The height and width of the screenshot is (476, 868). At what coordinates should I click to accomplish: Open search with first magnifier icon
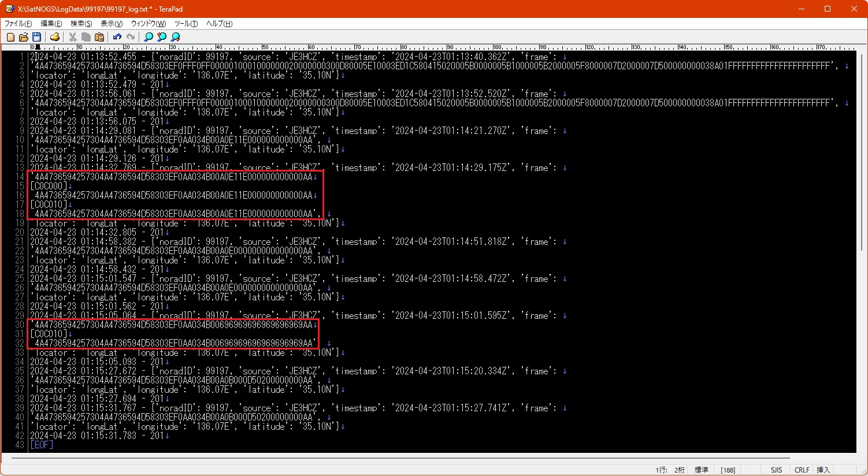149,37
